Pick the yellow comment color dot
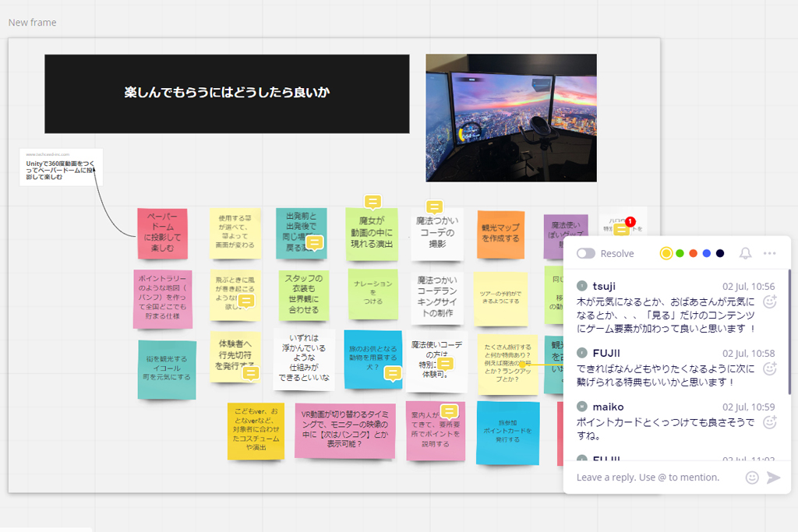The height and width of the screenshot is (532, 798). (x=666, y=253)
